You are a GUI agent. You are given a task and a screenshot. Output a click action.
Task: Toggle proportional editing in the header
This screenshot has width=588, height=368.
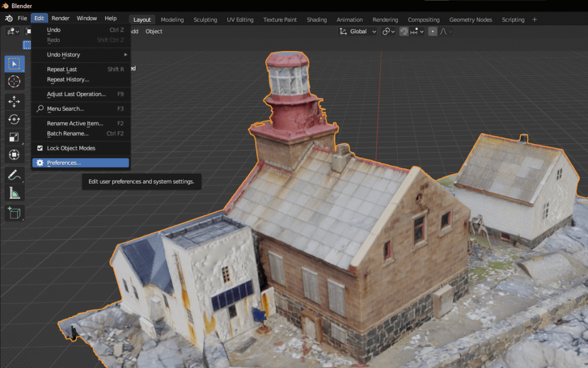(x=432, y=32)
